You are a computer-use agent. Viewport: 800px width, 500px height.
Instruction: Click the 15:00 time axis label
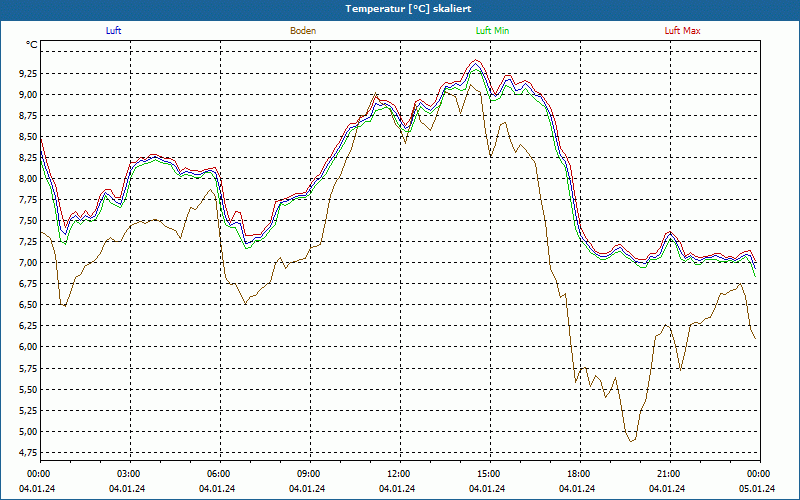pyautogui.click(x=489, y=474)
